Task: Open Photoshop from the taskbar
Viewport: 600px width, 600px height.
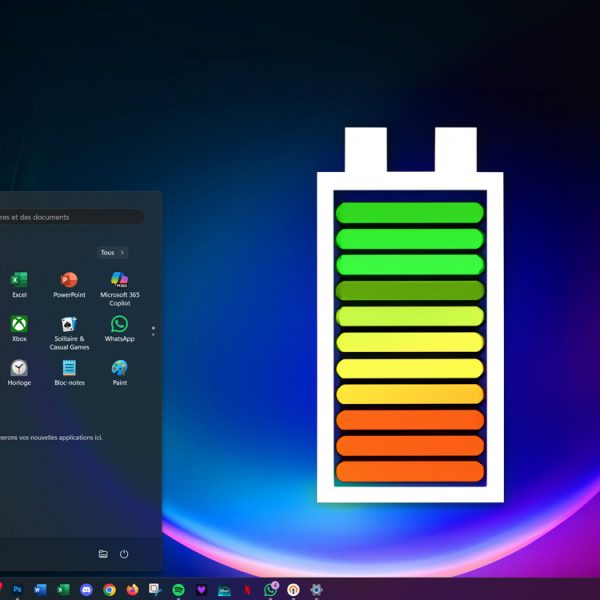Action: click(17, 589)
